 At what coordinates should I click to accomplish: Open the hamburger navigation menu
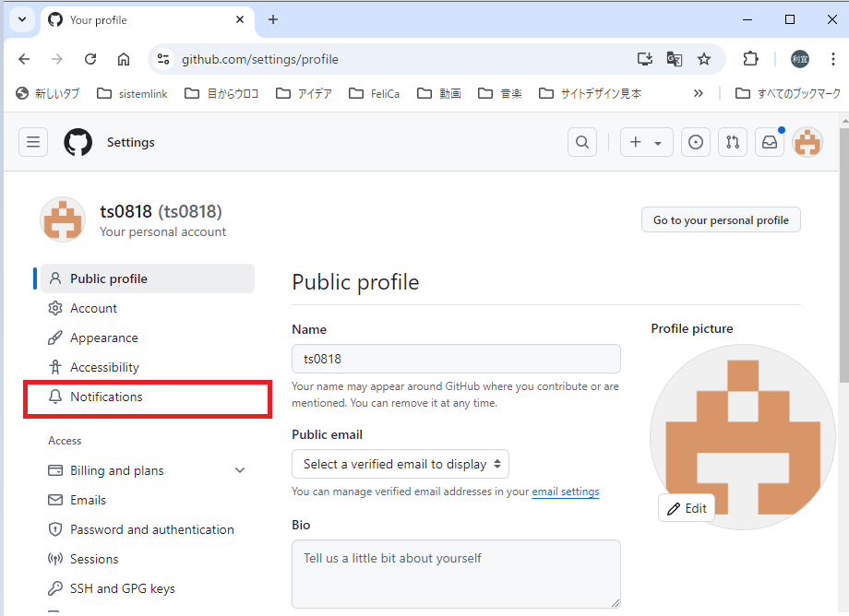point(33,141)
